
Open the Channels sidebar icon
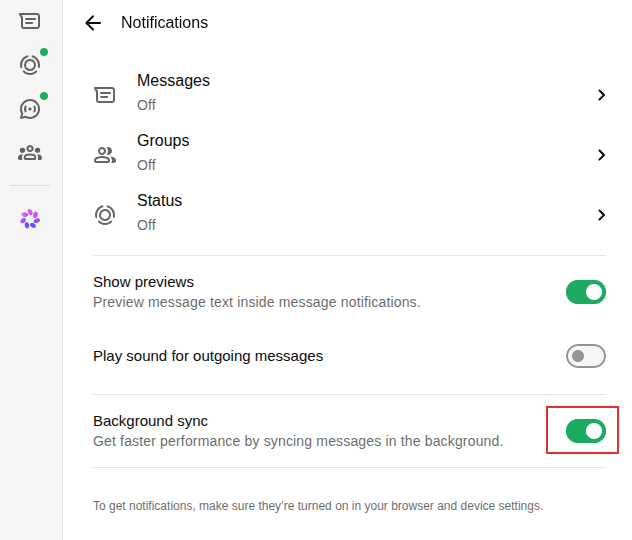[x=30, y=109]
